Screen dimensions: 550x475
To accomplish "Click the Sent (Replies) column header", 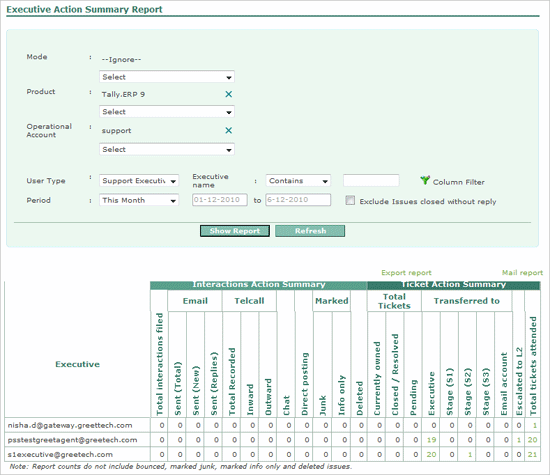I will coord(214,384).
